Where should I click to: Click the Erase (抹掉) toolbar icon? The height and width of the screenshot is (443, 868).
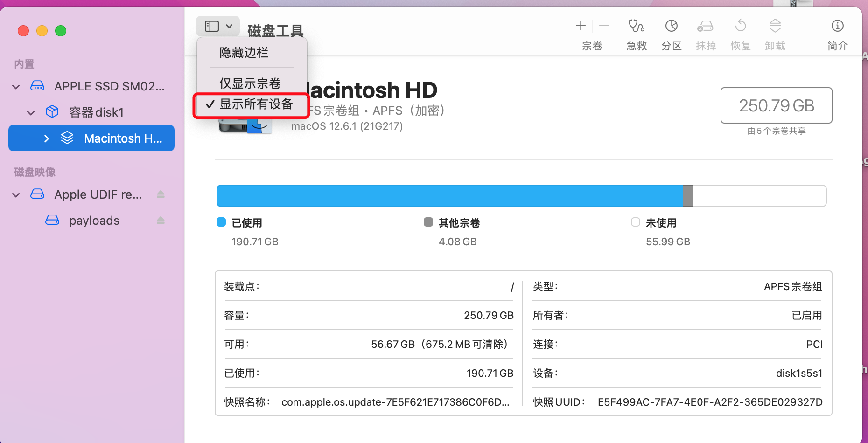tap(705, 26)
